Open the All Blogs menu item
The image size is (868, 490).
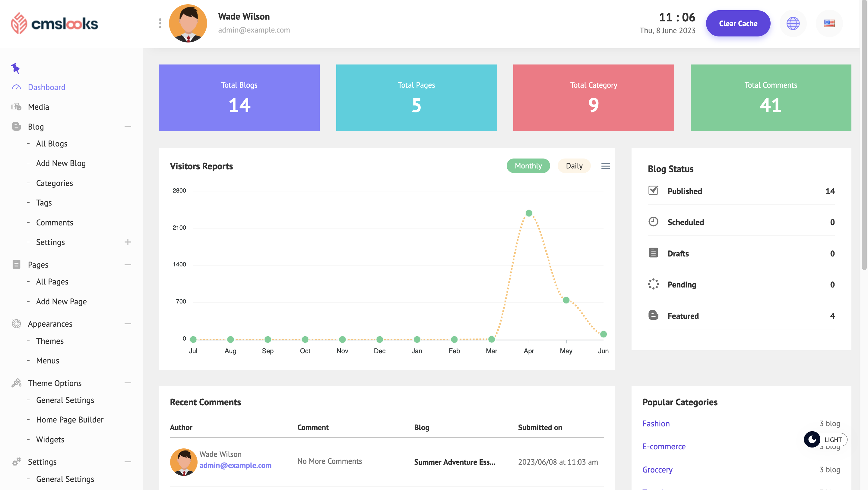(52, 143)
